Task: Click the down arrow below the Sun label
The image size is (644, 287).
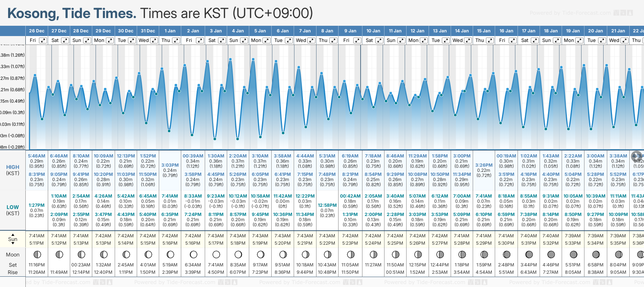Action: [x=13, y=244]
